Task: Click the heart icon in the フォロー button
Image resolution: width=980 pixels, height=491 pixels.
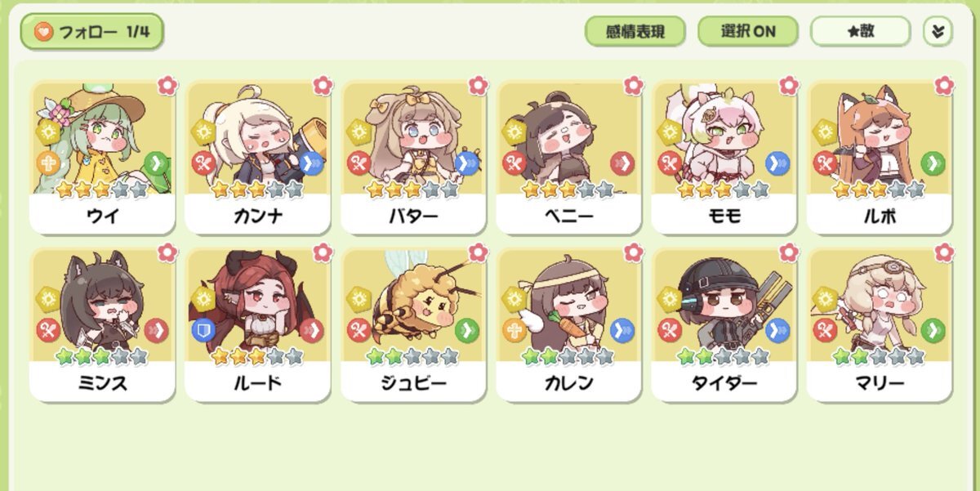Action: pyautogui.click(x=42, y=31)
